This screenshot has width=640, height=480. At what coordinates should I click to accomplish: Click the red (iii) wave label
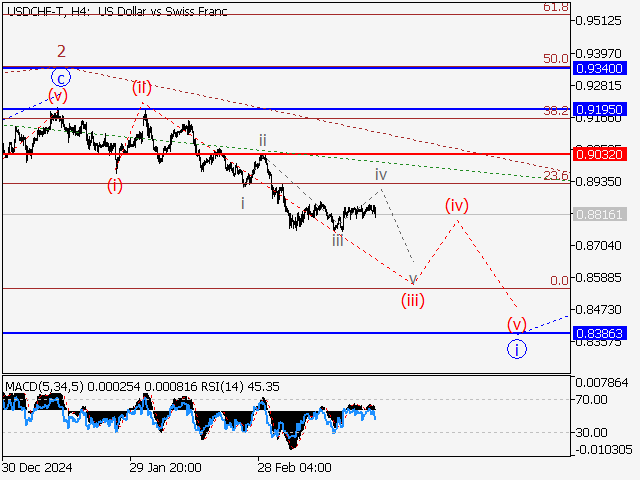tap(412, 300)
